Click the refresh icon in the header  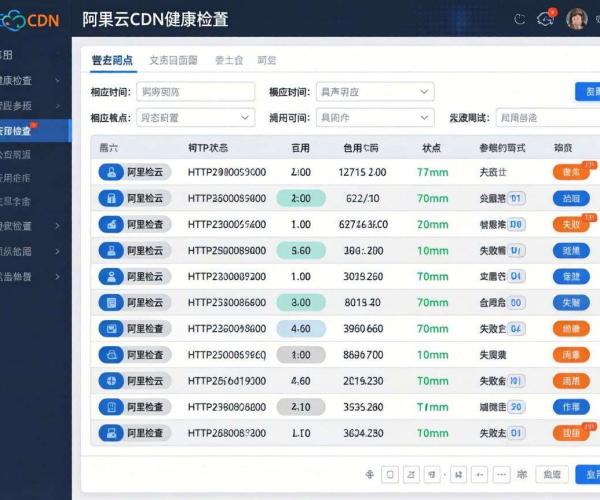click(519, 19)
